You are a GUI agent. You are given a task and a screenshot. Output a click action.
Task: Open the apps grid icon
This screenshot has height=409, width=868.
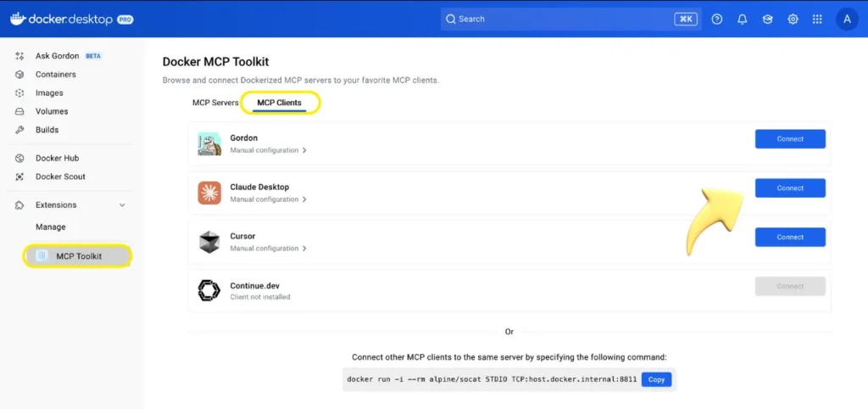tap(817, 19)
